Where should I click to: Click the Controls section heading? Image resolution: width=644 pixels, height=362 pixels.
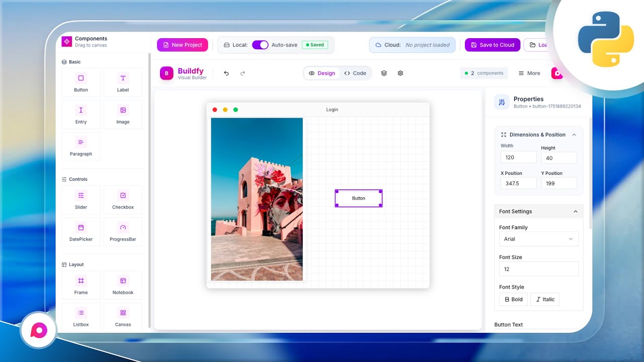[78, 179]
